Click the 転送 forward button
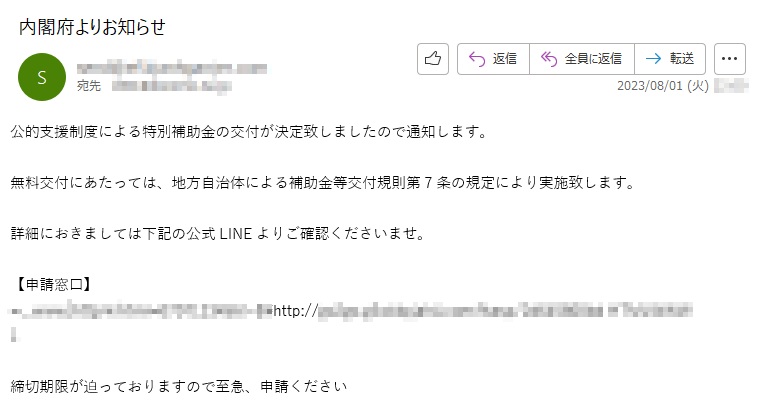The width and height of the screenshot is (764, 420). [670, 59]
